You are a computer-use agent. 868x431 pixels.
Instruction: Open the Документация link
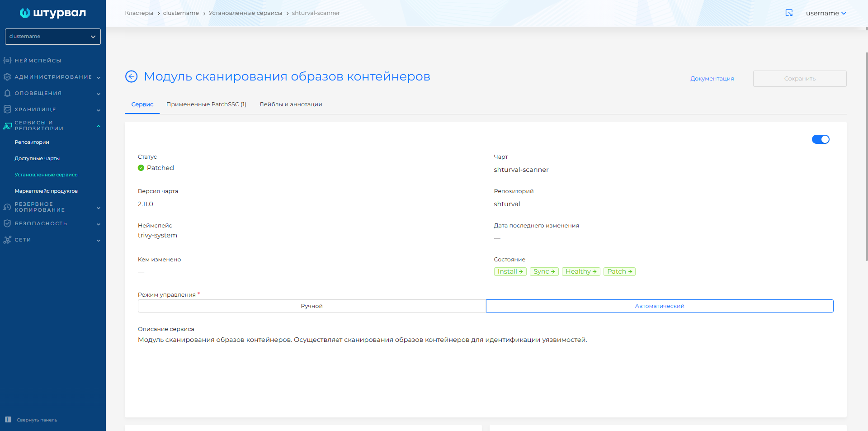point(712,78)
